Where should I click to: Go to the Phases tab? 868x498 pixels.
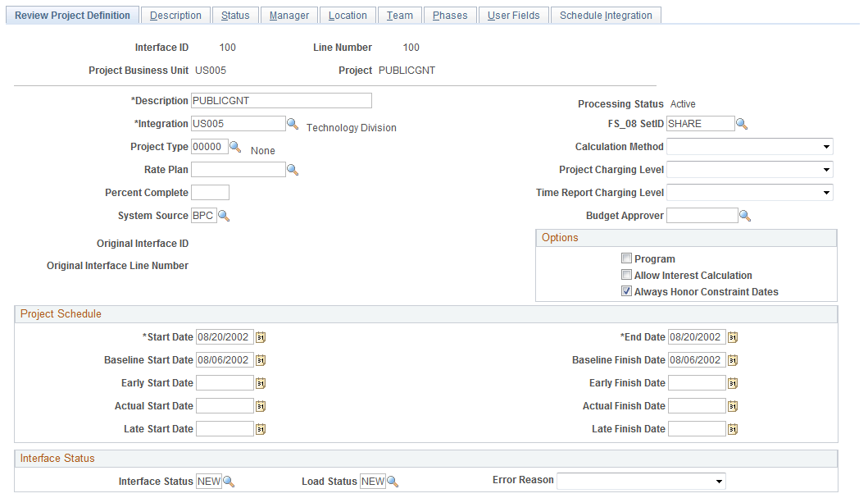(449, 16)
